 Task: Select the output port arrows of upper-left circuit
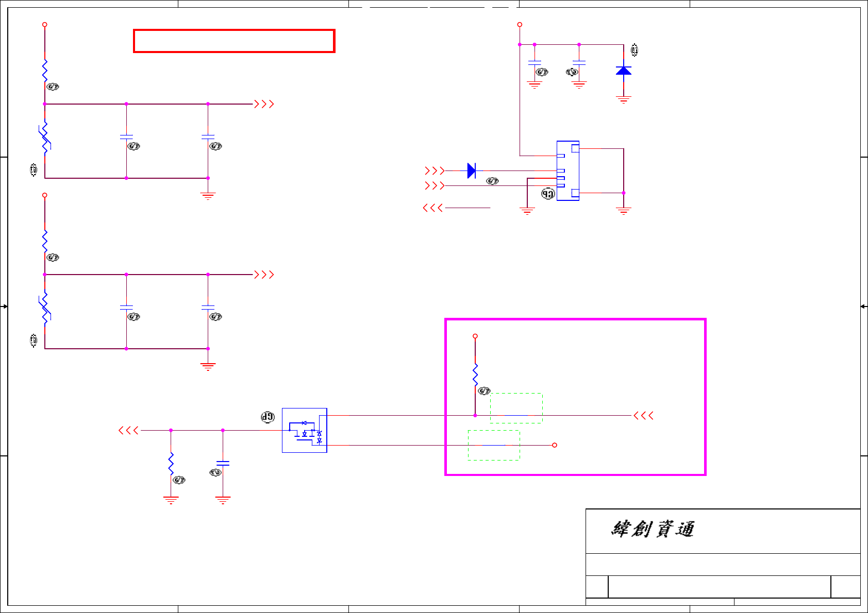(264, 104)
